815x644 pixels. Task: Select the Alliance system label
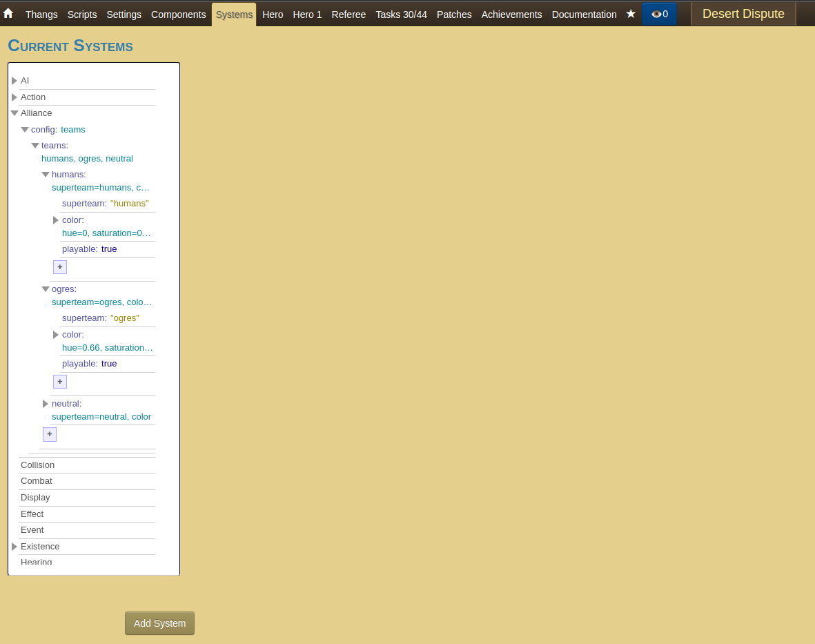point(37,113)
